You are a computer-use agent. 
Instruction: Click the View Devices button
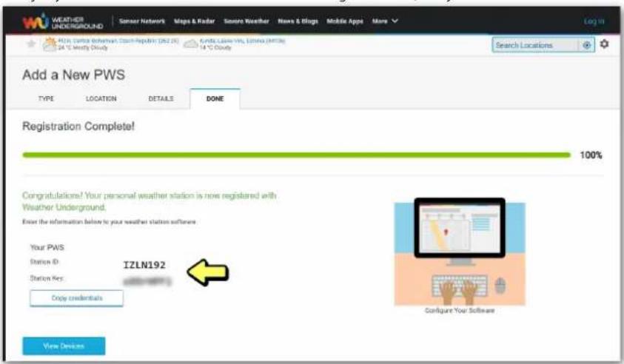[x=64, y=346]
